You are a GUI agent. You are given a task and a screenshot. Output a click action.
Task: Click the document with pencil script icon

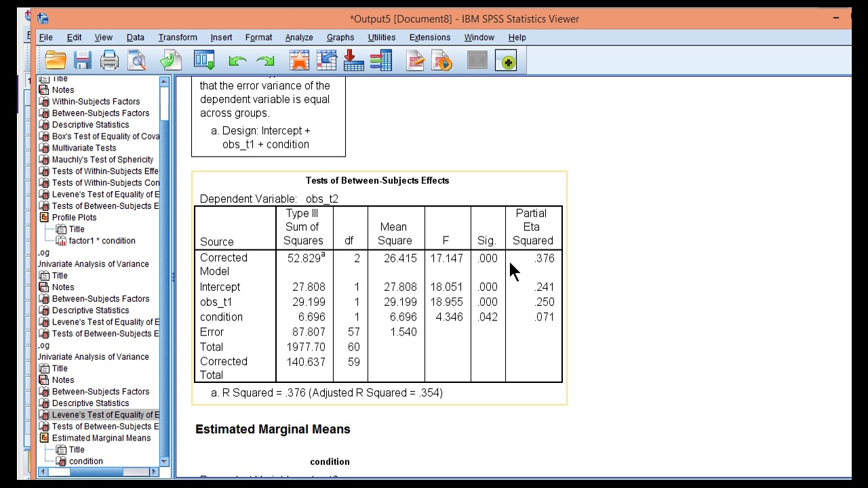pos(415,62)
